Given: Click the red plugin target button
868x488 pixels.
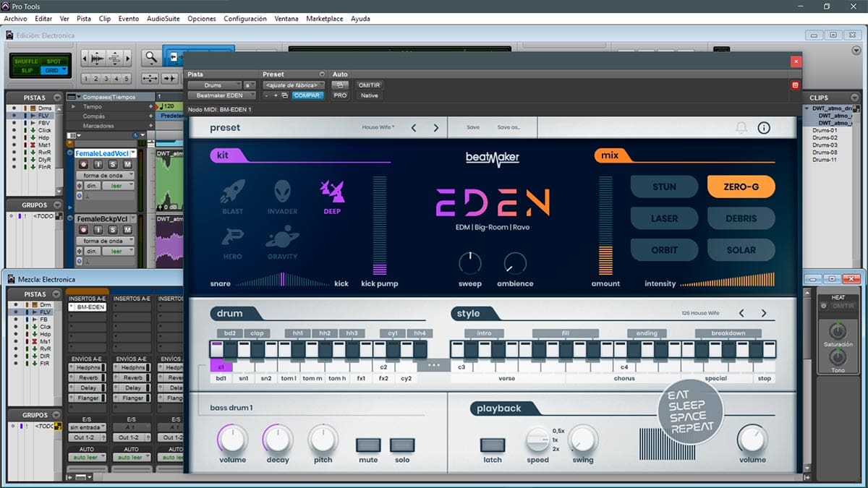Looking at the screenshot, I should coord(795,85).
